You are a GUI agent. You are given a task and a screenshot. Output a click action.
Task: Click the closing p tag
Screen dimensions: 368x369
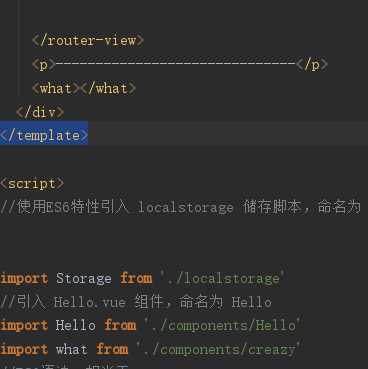click(312, 64)
